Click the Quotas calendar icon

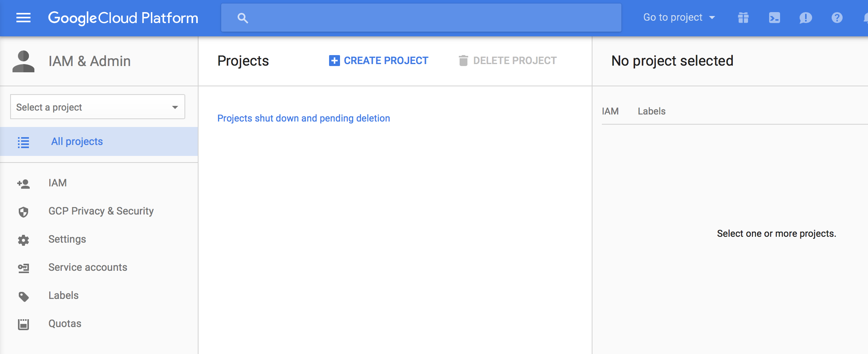point(23,323)
